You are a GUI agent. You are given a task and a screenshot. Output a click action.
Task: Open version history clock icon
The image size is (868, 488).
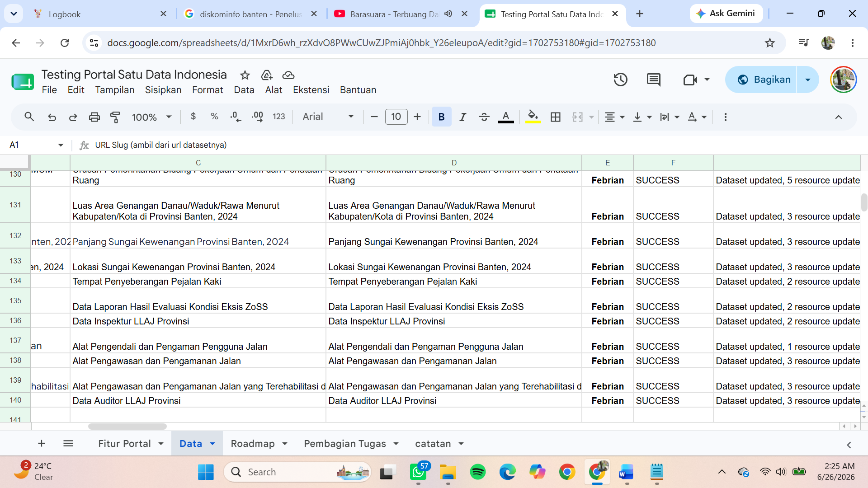click(x=620, y=80)
